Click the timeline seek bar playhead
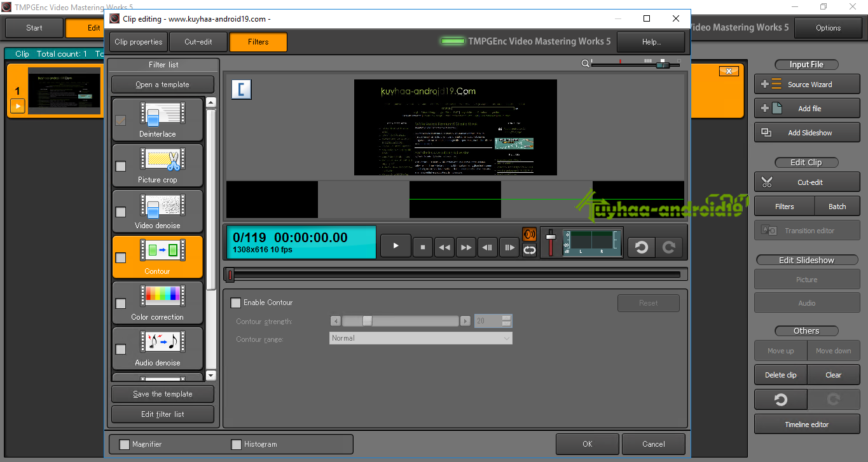The image size is (868, 462). click(x=230, y=275)
